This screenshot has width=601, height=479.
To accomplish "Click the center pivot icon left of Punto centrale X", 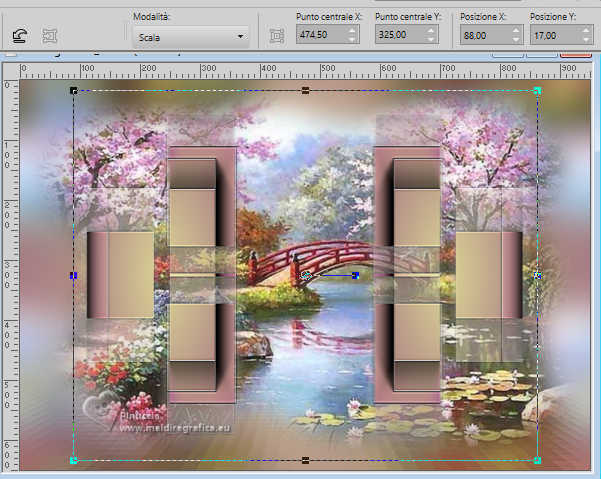I will click(x=277, y=36).
